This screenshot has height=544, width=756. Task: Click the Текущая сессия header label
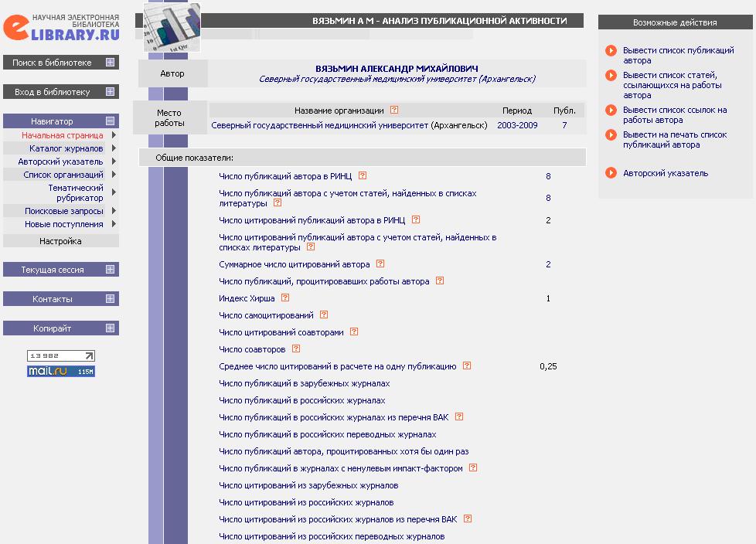[52, 270]
